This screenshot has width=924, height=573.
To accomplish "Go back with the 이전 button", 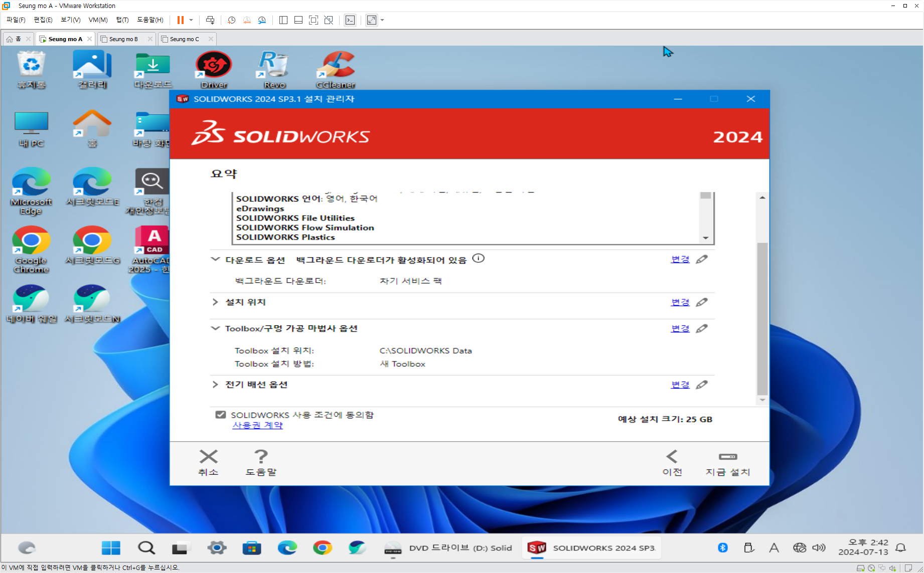I will [672, 463].
